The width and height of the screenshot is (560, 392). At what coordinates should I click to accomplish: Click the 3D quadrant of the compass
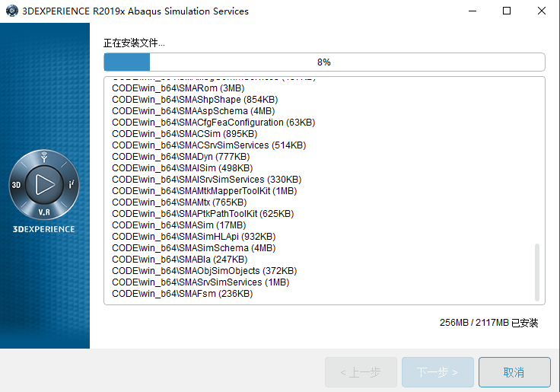[16, 185]
